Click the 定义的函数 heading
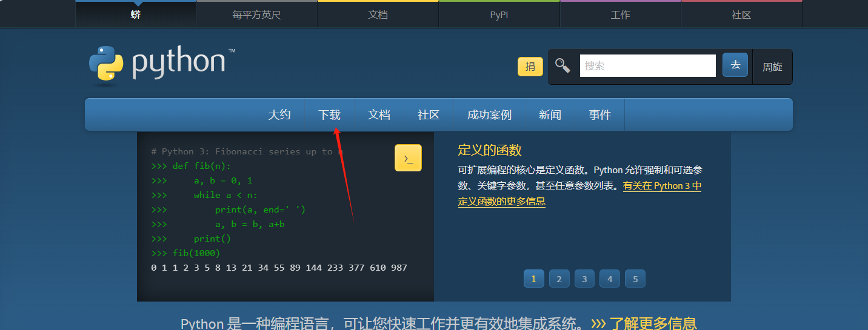Screen dimensions: 868x330 [x=490, y=150]
